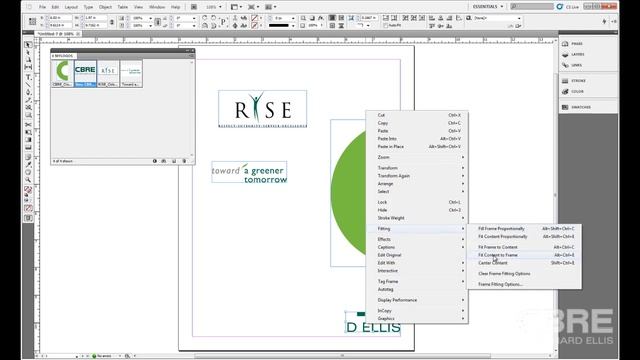Open the Arrange Documents dropdown

275,7
